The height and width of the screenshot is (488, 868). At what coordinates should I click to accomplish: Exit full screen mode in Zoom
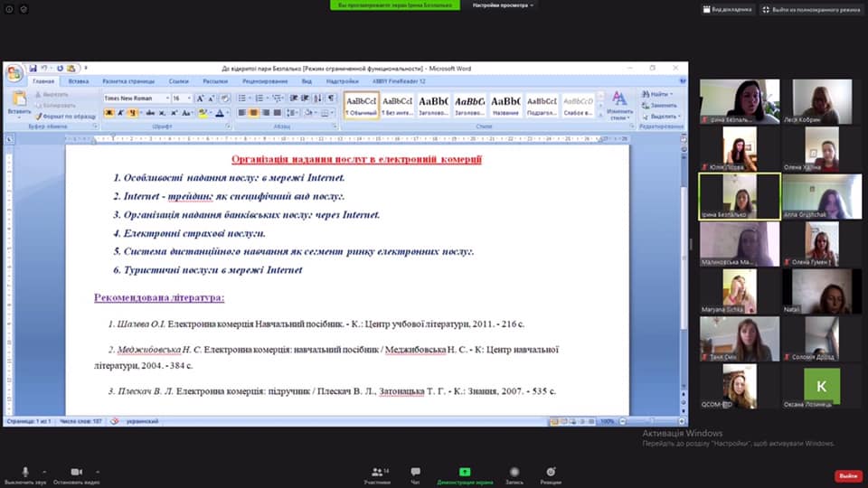click(812, 9)
